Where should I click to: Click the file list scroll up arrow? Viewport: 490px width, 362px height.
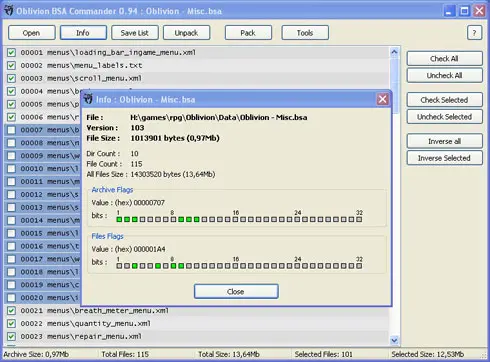pos(394,52)
